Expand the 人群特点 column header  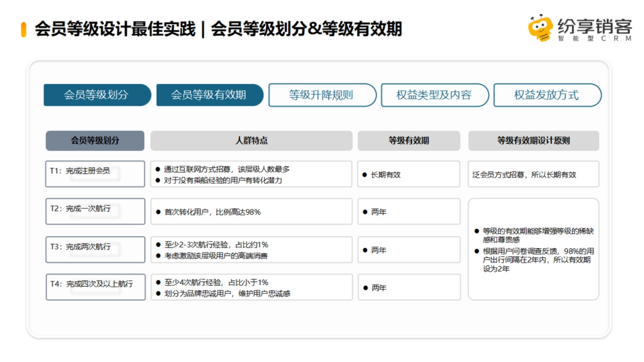251,141
